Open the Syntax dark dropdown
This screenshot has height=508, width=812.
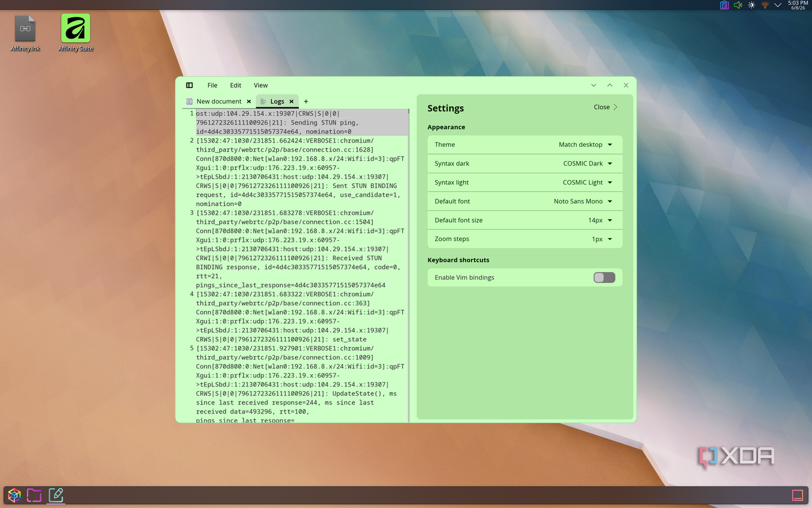pyautogui.click(x=588, y=163)
